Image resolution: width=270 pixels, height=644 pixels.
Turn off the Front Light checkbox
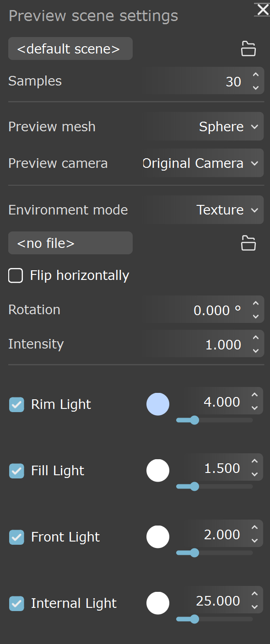click(x=16, y=537)
